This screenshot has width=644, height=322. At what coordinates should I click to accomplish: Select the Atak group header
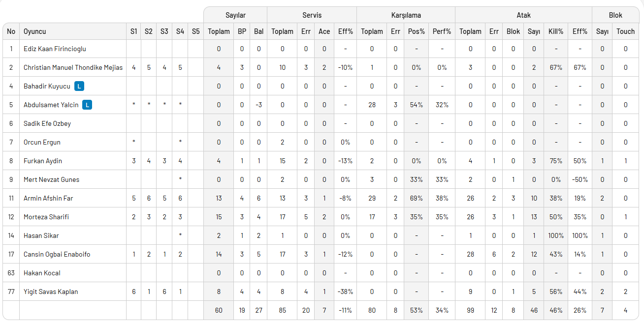tap(523, 15)
